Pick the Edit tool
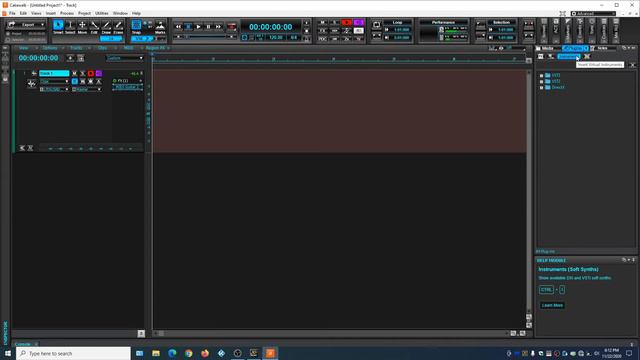 [94, 27]
